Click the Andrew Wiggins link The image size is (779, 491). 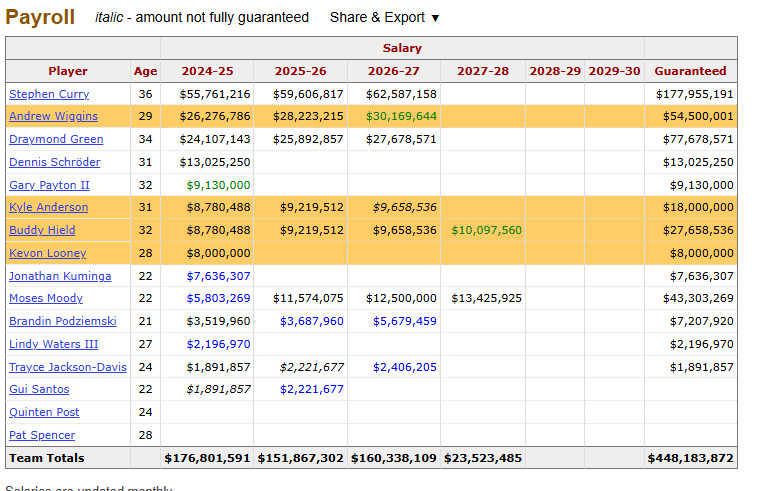53,116
